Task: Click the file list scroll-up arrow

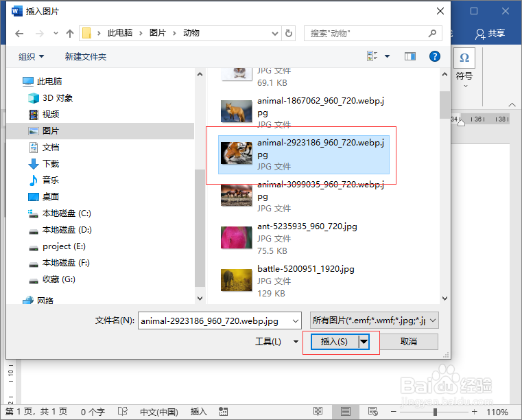Action: click(444, 74)
